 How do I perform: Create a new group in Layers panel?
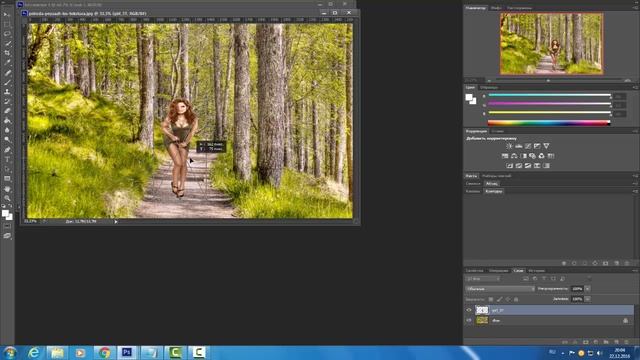tap(606, 342)
